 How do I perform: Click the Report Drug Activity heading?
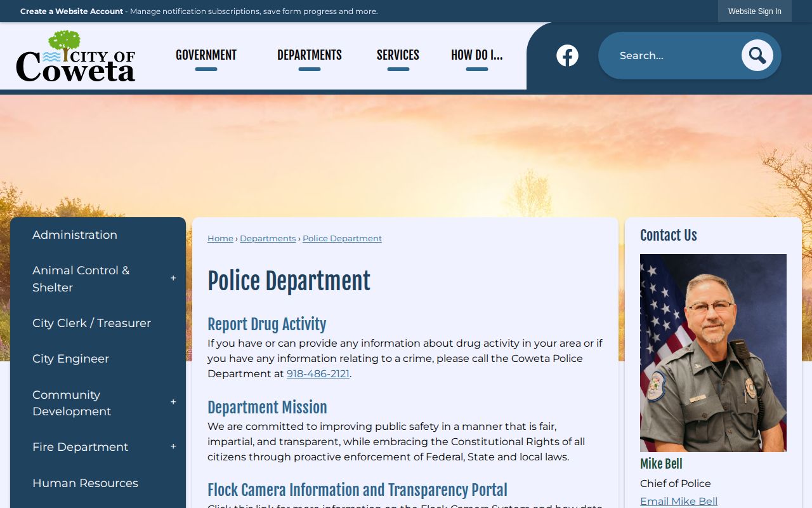[266, 324]
